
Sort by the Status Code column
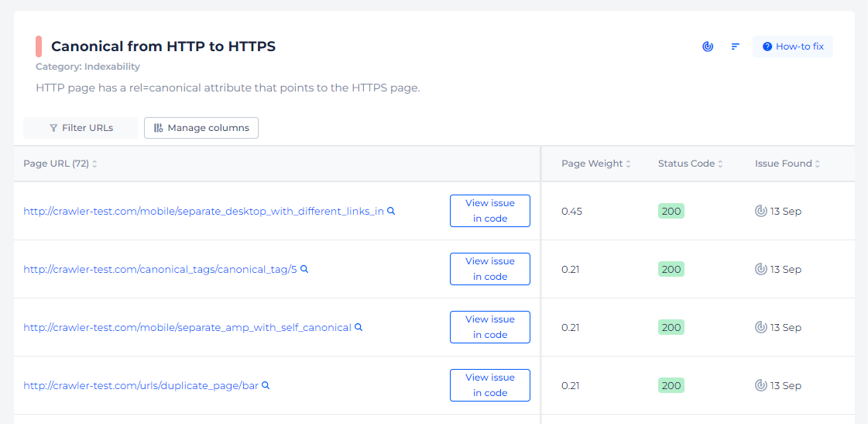(691, 164)
